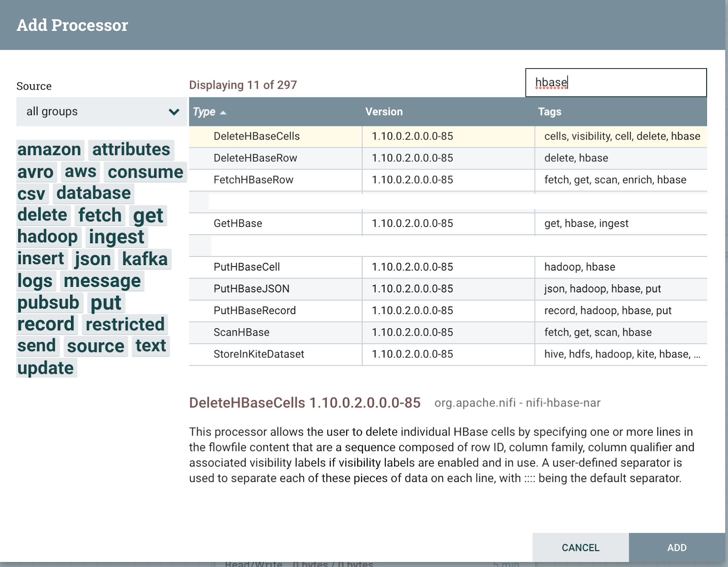
Task: Pick the ScanHBase processor type
Action: pos(242,333)
